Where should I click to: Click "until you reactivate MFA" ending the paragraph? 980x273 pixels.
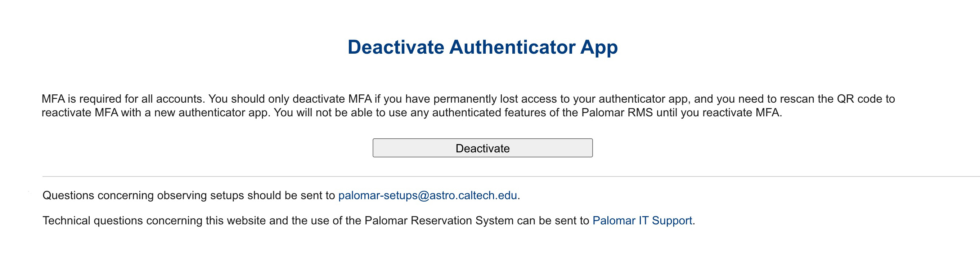(x=718, y=113)
